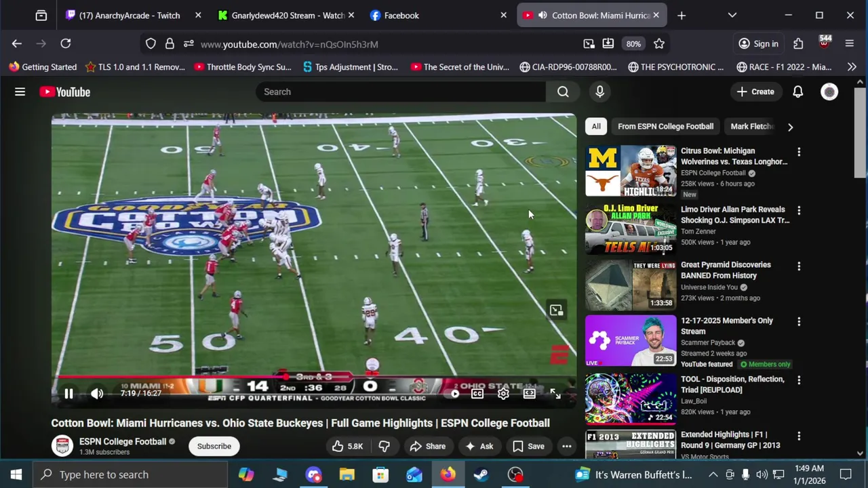The image size is (868, 488).
Task: Save the video to a playlist
Action: [528, 446]
